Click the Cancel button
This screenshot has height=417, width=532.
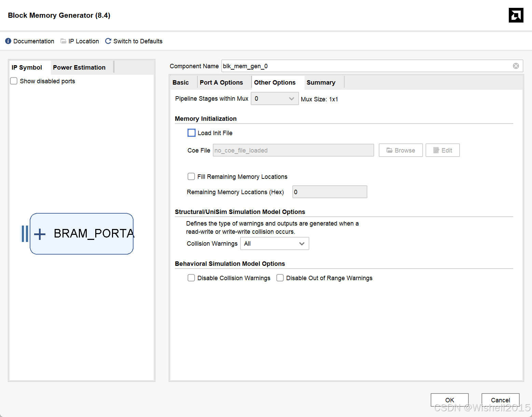coord(501,400)
